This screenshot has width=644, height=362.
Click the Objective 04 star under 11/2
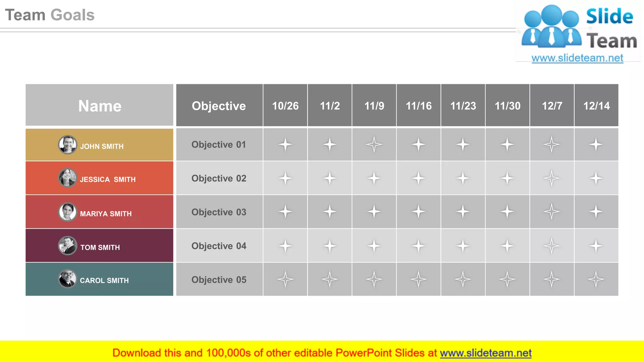pos(330,246)
